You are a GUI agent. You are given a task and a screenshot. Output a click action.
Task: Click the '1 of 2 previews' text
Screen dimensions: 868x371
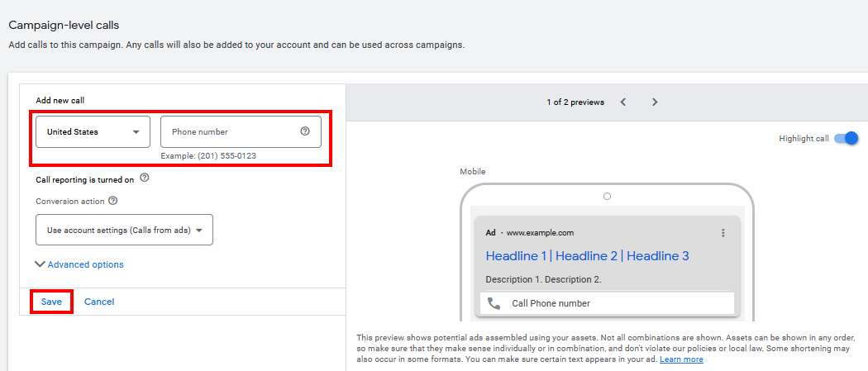click(575, 102)
